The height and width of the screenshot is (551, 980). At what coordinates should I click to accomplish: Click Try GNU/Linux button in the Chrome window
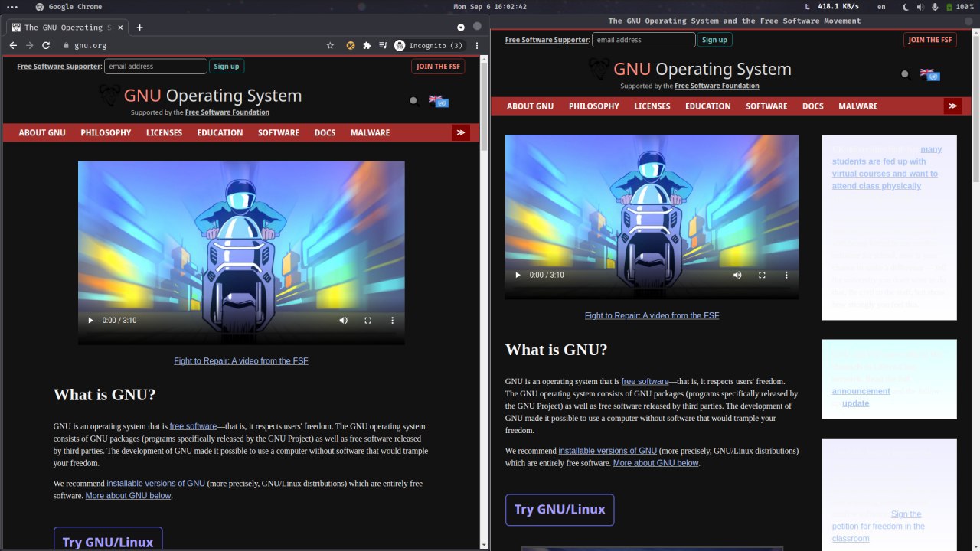click(x=108, y=538)
